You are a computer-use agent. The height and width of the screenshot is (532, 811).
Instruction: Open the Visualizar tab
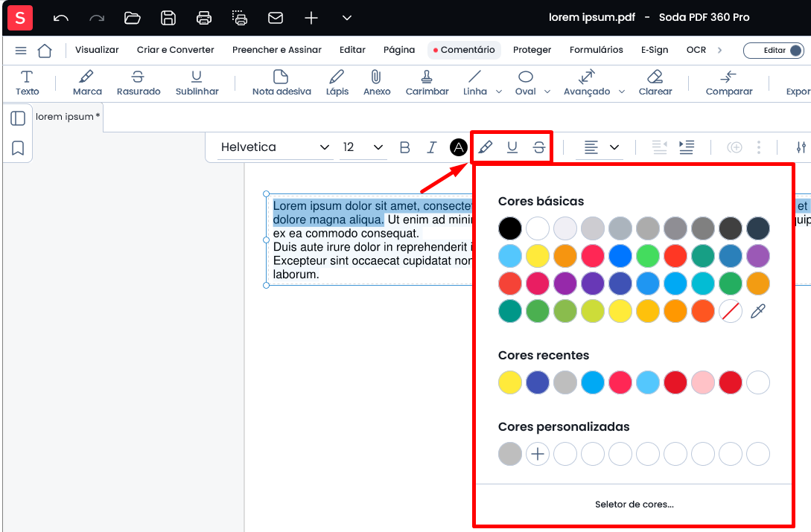pos(97,50)
